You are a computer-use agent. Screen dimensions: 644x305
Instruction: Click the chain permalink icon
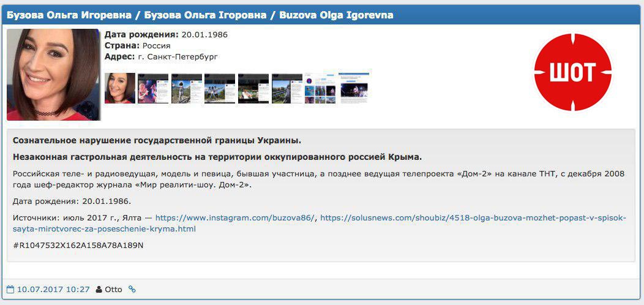point(132,289)
